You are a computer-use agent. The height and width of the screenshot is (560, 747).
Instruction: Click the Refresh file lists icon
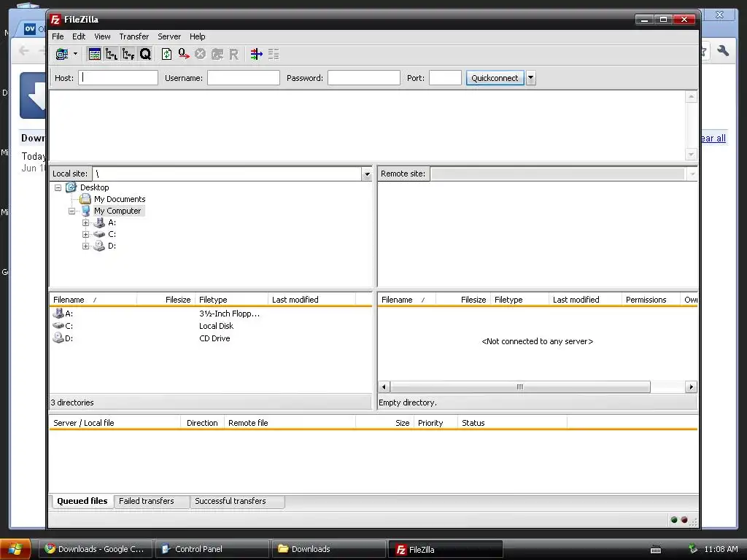(166, 54)
